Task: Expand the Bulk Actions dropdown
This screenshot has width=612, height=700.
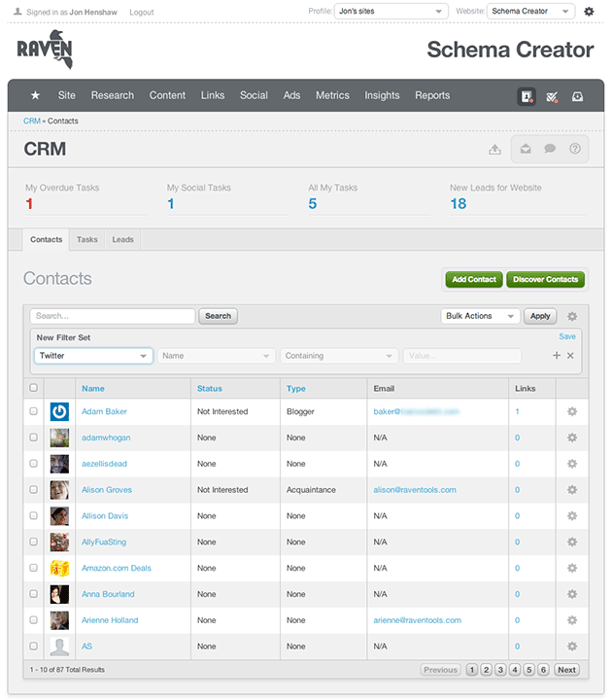Action: [480, 316]
